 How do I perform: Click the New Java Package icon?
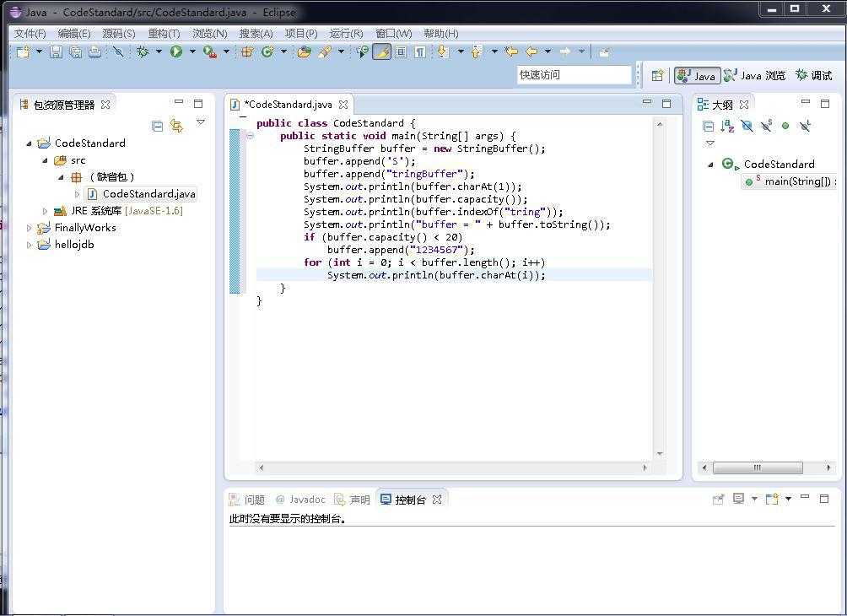point(247,51)
